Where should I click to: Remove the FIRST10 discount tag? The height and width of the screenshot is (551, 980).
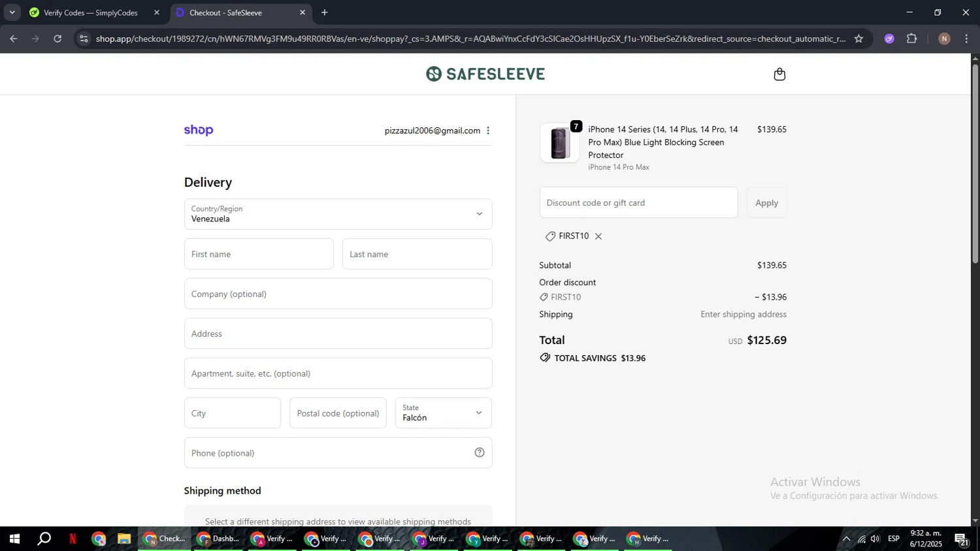pos(598,236)
